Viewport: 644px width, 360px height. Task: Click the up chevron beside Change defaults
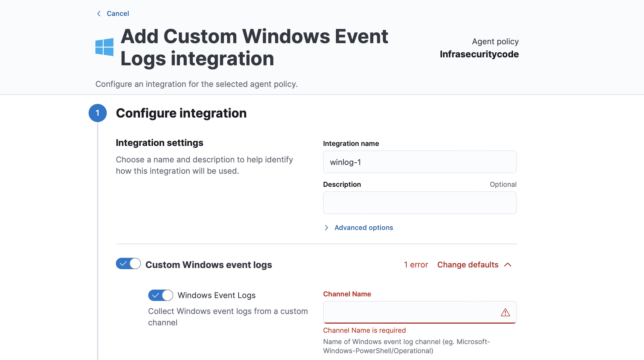click(x=508, y=265)
